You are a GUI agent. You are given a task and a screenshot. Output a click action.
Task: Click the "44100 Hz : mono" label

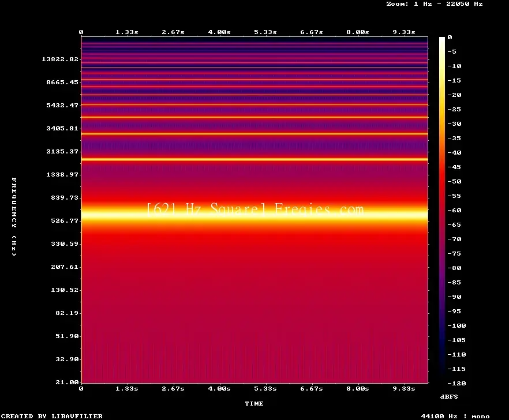[455, 416]
